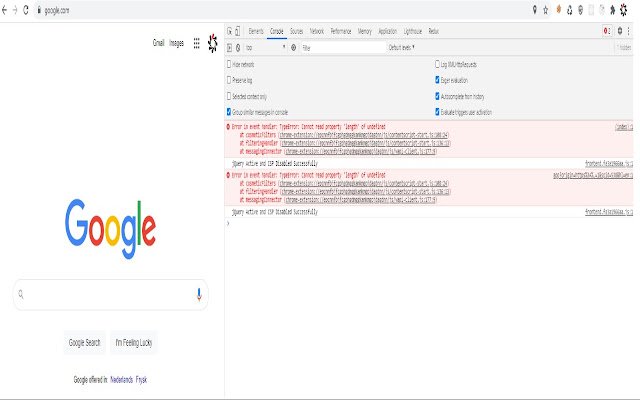Click the '1 hidden' label in console toolbar
The width and height of the screenshot is (640, 400).
[x=624, y=48]
